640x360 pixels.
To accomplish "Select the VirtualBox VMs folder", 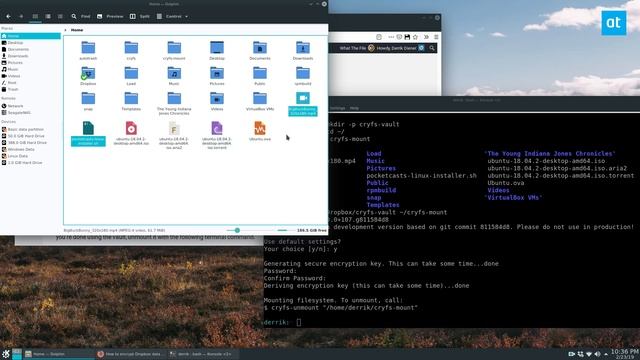I will (x=260, y=98).
